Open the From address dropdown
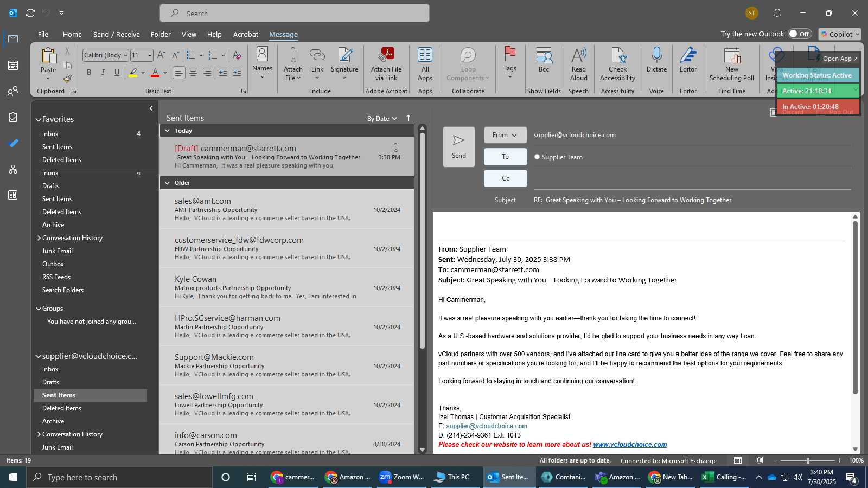This screenshot has height=488, width=868. 505,135
